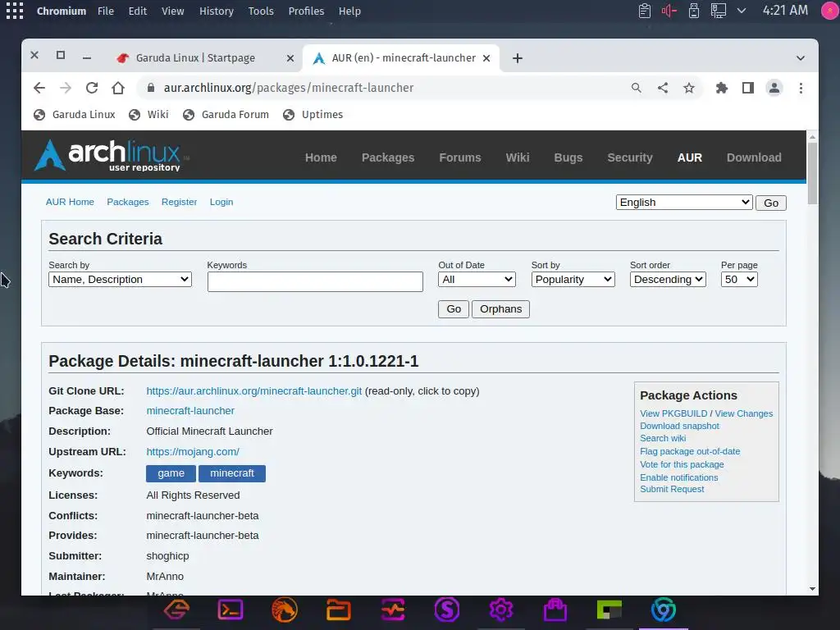Open the Search by dropdown
The width and height of the screenshot is (840, 630).
pyautogui.click(x=120, y=279)
